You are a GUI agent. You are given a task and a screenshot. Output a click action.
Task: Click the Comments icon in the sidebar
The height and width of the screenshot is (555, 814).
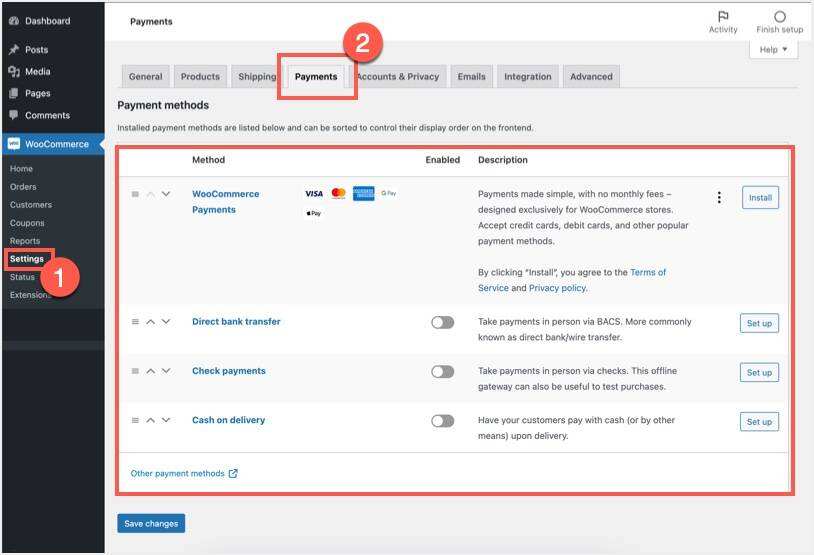(x=14, y=116)
